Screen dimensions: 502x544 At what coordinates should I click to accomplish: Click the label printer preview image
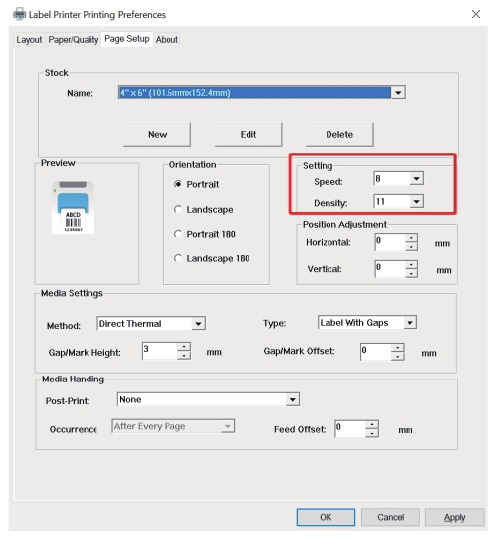pyautogui.click(x=73, y=208)
